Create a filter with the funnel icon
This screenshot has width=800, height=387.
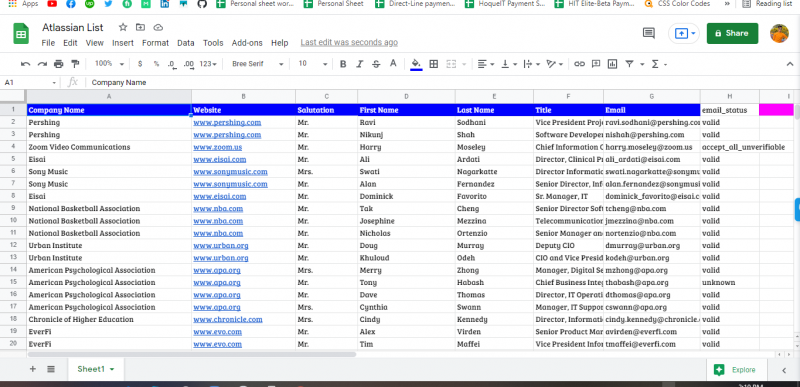pyautogui.click(x=630, y=64)
